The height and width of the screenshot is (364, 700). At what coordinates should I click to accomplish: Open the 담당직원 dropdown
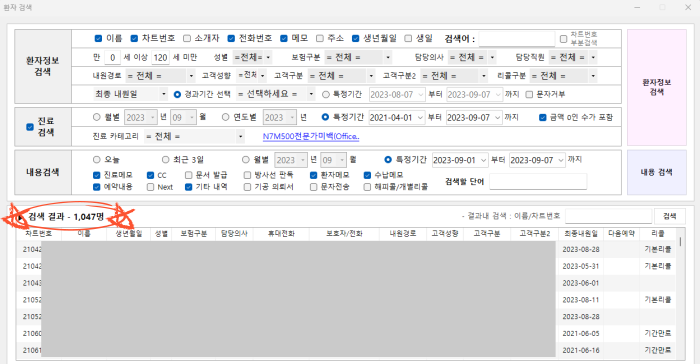click(573, 57)
